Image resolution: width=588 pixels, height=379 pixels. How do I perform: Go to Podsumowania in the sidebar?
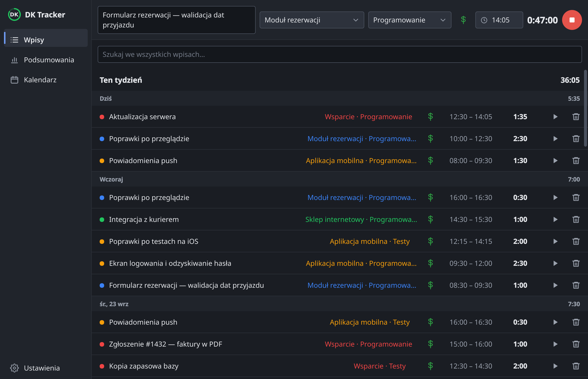coord(46,60)
